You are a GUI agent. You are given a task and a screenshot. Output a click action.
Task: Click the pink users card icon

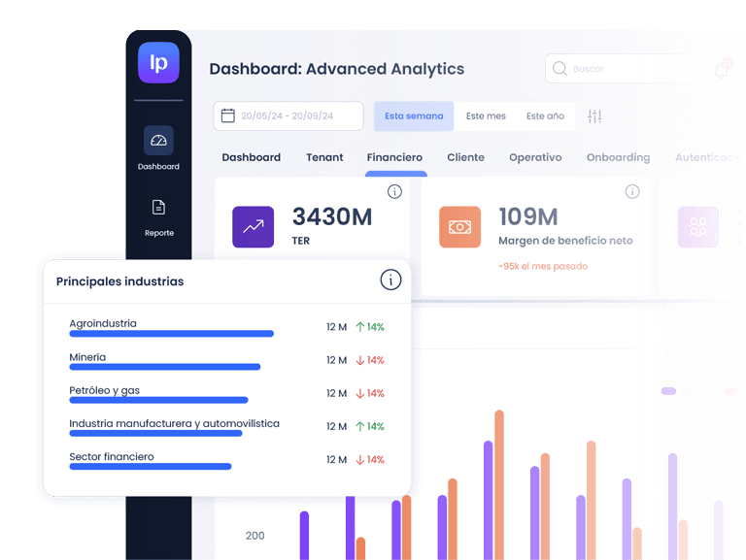pyautogui.click(x=698, y=227)
